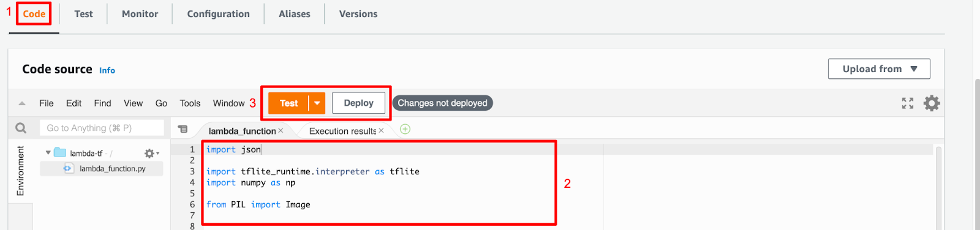Open the File menu

(x=47, y=103)
